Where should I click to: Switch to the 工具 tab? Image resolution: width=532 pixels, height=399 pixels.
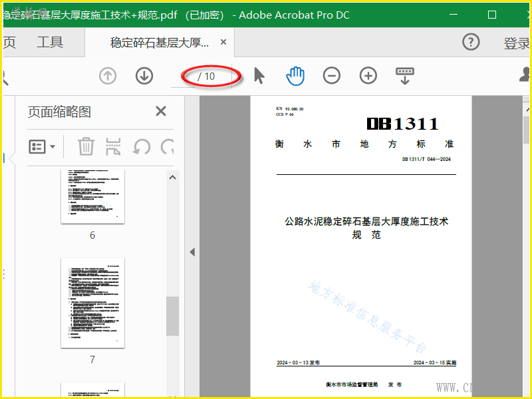point(50,43)
